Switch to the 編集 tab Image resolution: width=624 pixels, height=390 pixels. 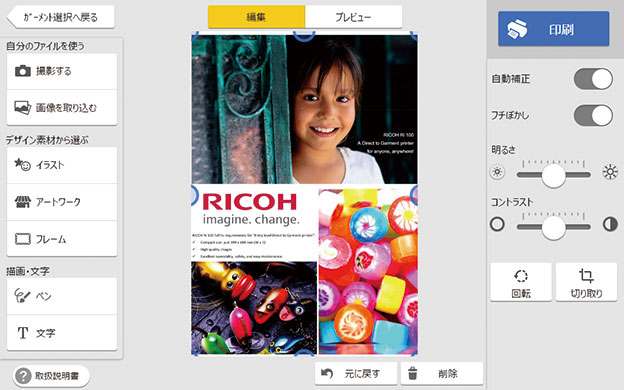256,17
